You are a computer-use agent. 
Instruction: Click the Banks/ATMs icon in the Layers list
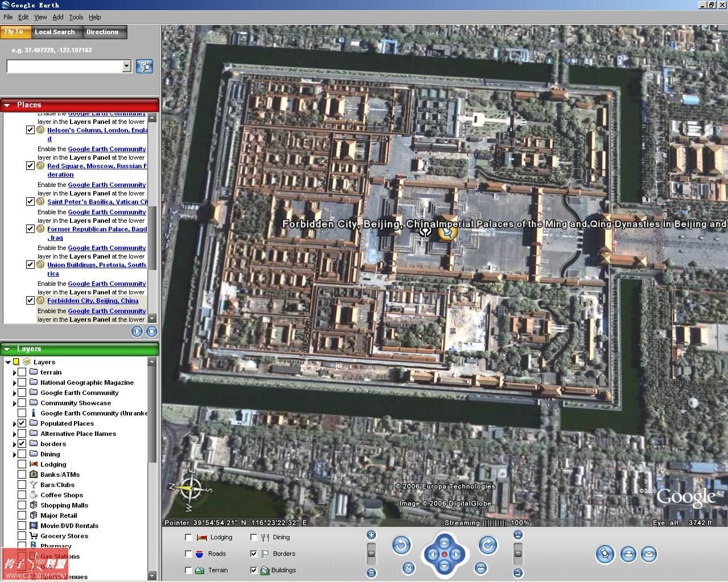[34, 475]
